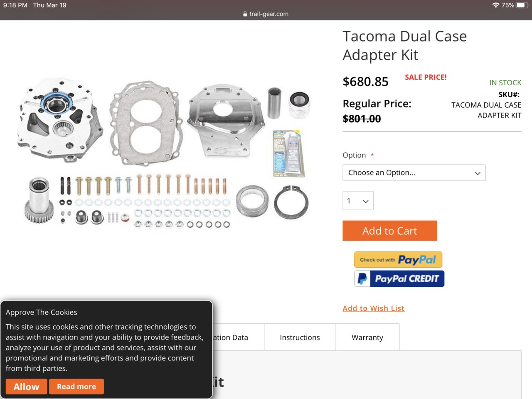Click the Add to Cart button

(389, 231)
